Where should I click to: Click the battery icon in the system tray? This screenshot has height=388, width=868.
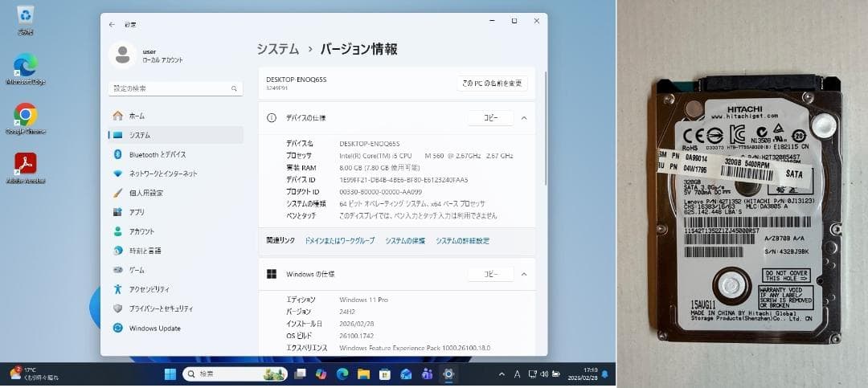556,374
